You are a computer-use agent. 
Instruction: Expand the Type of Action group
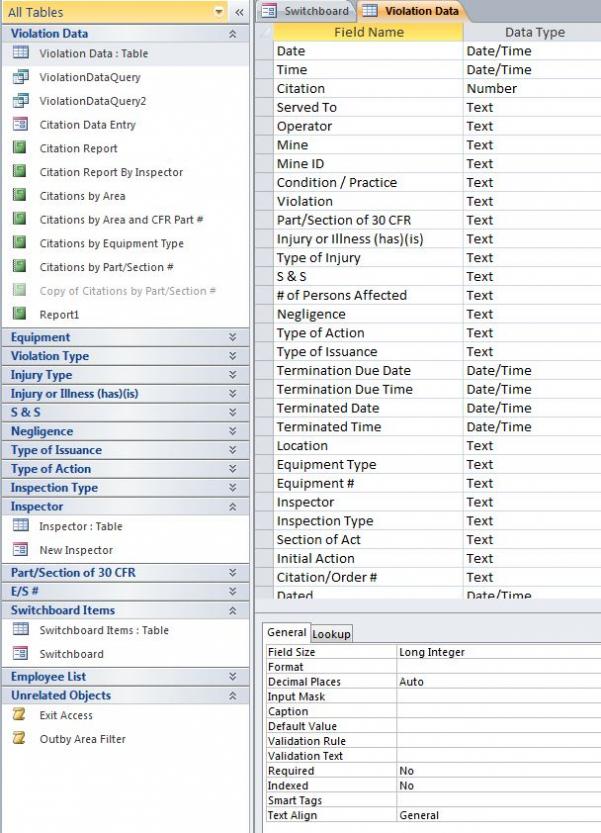(x=233, y=469)
